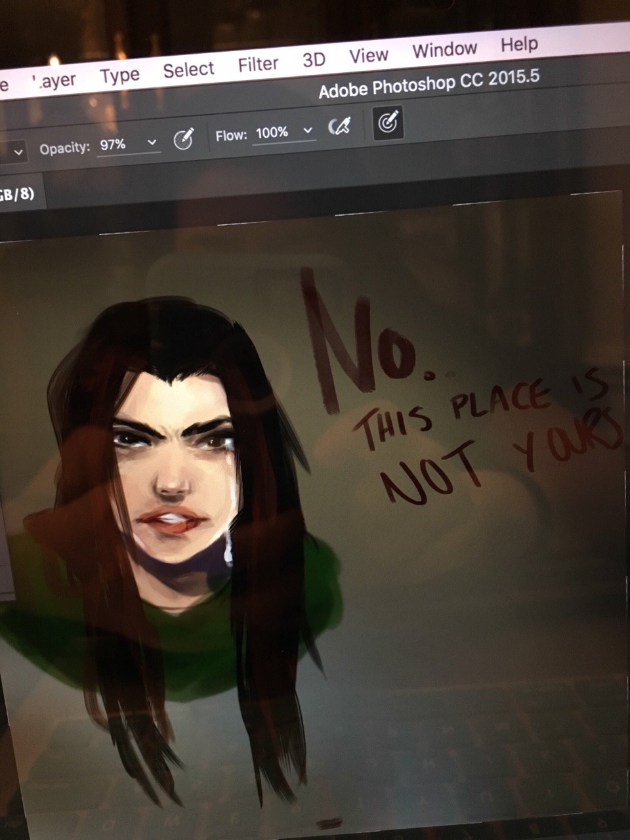Viewport: 630px width, 840px height.
Task: Open the blend mode dropdown chevron
Action: pos(18,152)
